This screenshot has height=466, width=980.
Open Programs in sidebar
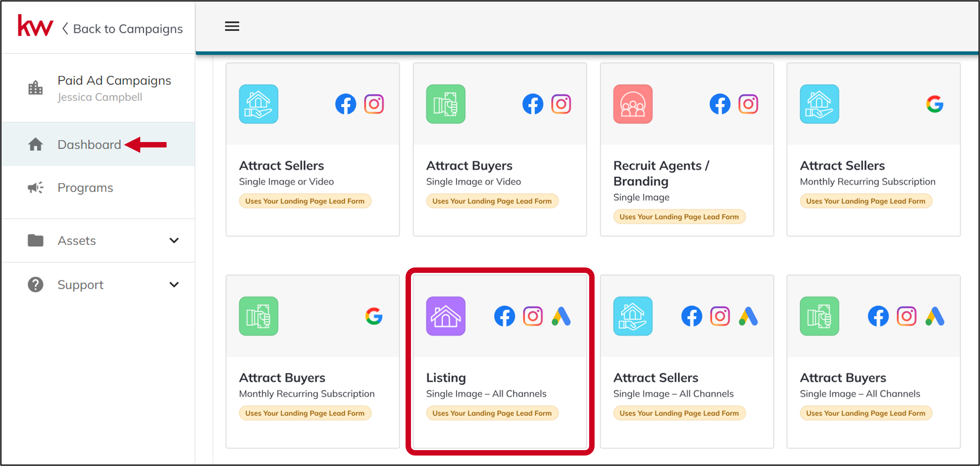coord(98,188)
